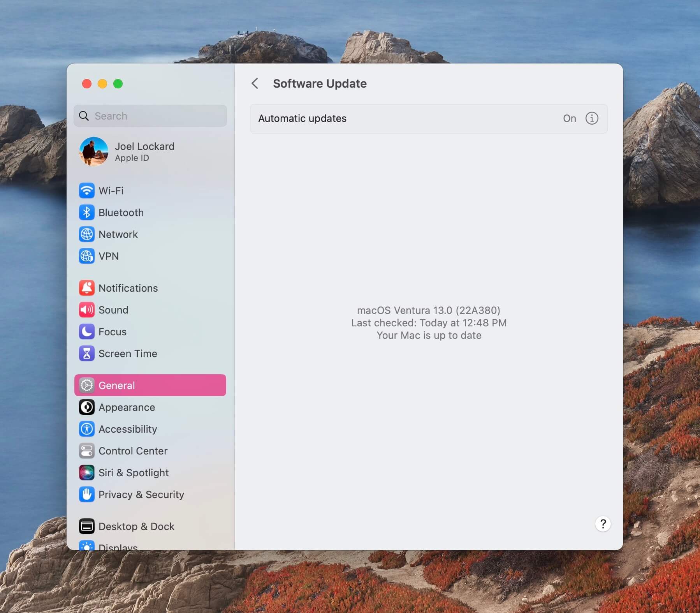The image size is (700, 613).
Task: Click the Automatic updates On value
Action: tap(569, 118)
